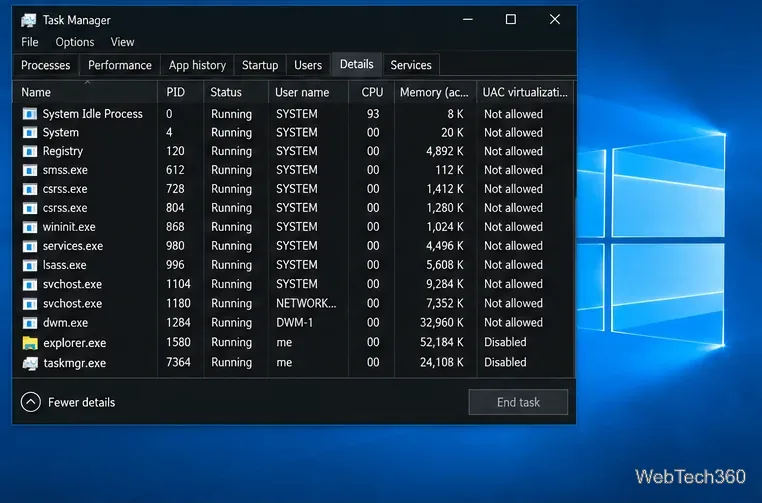
Task: Click the DWM-1 user name cell
Action: tap(295, 323)
